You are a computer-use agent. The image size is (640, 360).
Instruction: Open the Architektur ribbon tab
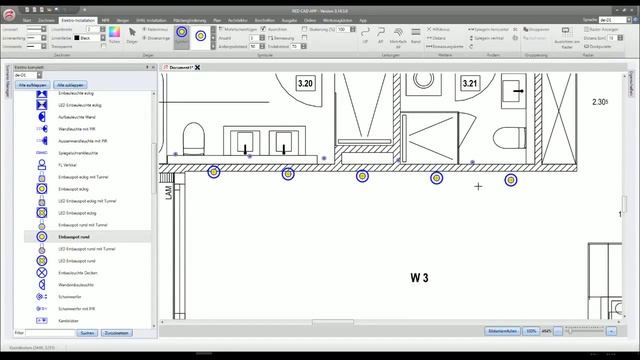pos(238,20)
